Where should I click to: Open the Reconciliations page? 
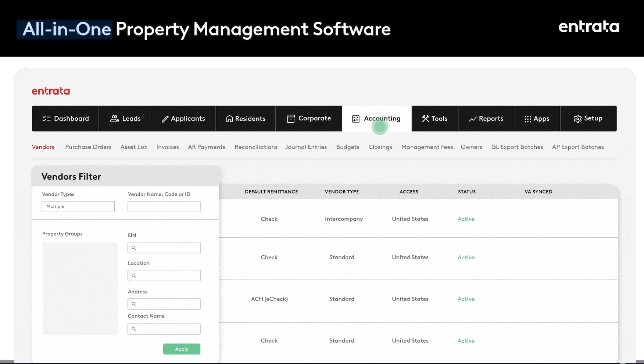click(x=256, y=147)
